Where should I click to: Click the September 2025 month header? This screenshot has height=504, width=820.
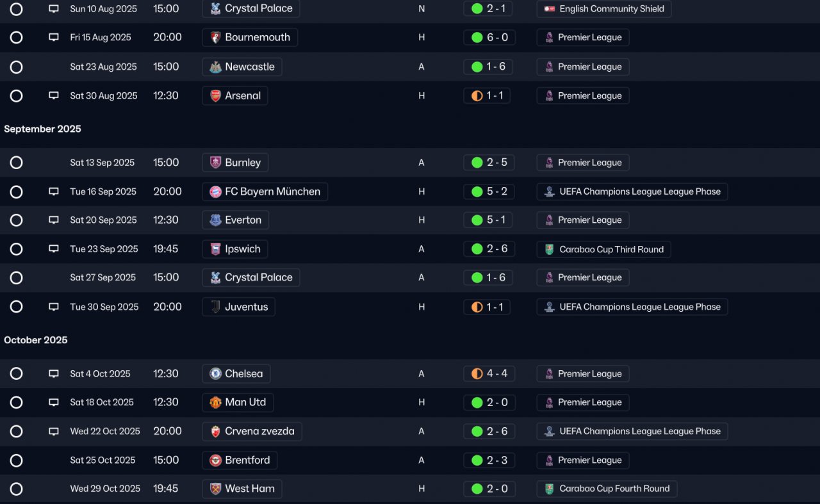(42, 129)
